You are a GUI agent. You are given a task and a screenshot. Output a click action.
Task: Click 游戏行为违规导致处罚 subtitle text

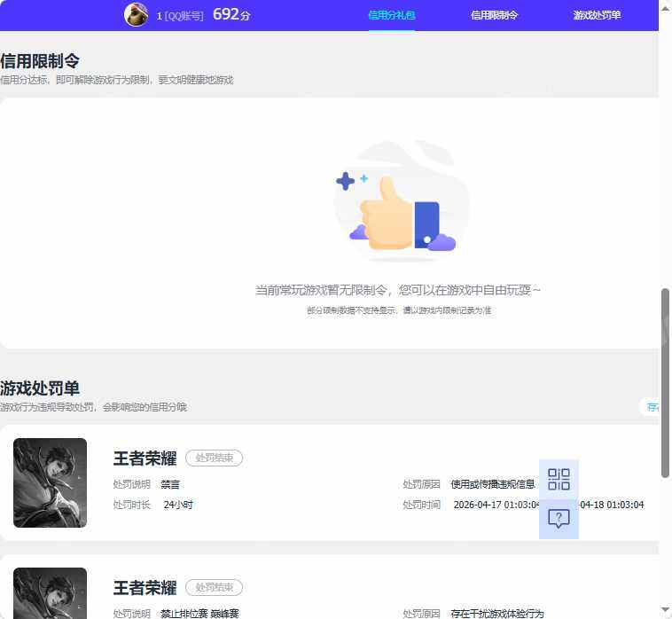coord(93,407)
